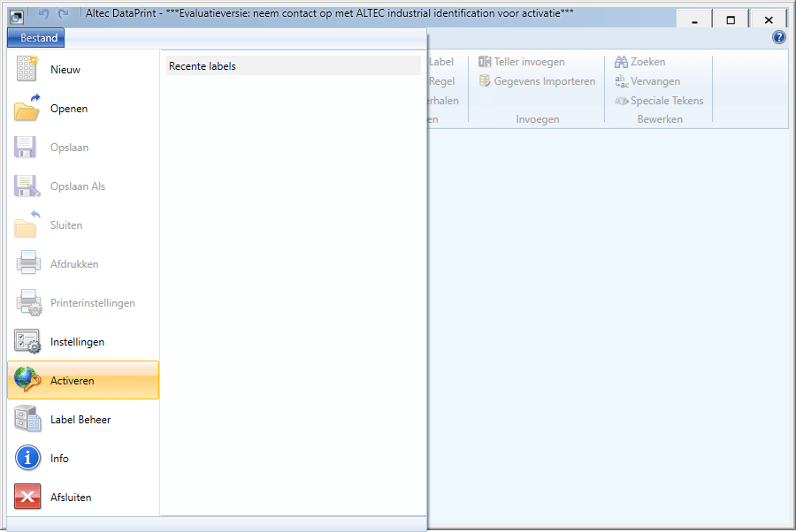Click the Instellingen checklist gear icon
This screenshot has width=796, height=532.
27,341
